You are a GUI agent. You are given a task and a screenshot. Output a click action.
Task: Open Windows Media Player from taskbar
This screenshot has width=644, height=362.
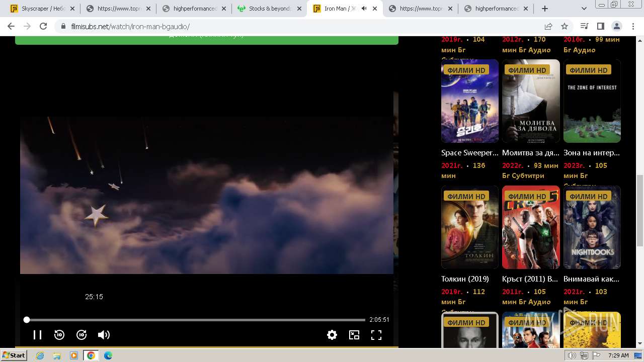(74, 355)
